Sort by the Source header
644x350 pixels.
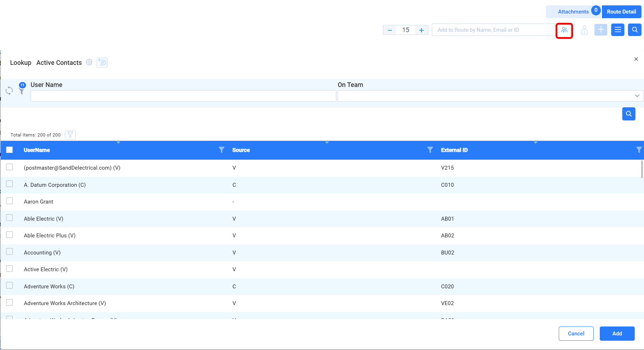pos(241,150)
